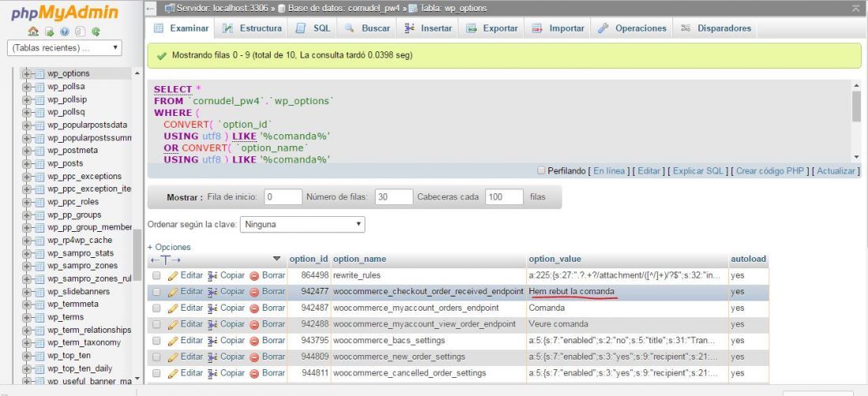Click the full-texts toggle arrows icon above rows
The image size is (868, 396).
pos(165,260)
